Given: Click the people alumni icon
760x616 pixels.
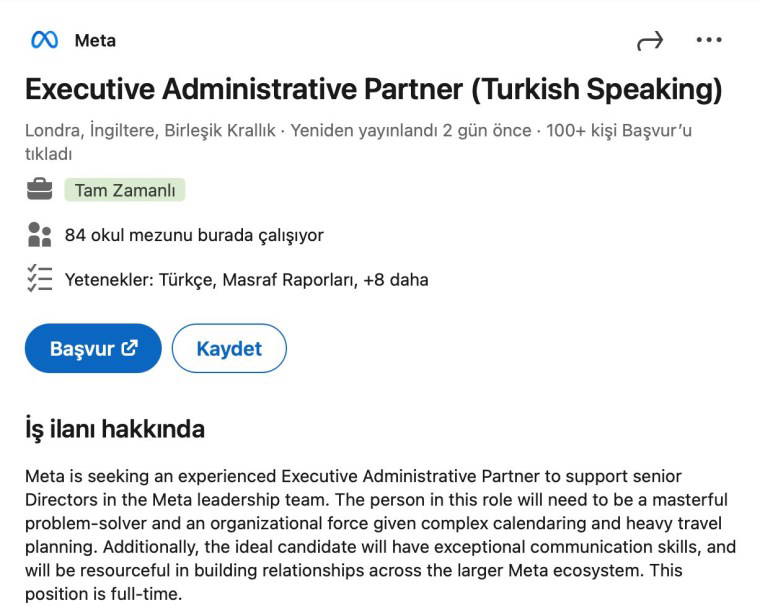Looking at the screenshot, I should click(x=39, y=235).
